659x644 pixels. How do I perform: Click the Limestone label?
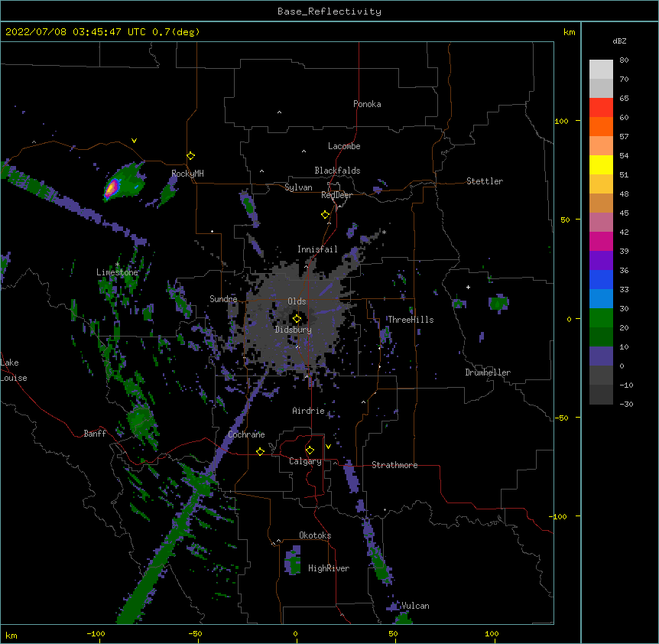point(117,272)
